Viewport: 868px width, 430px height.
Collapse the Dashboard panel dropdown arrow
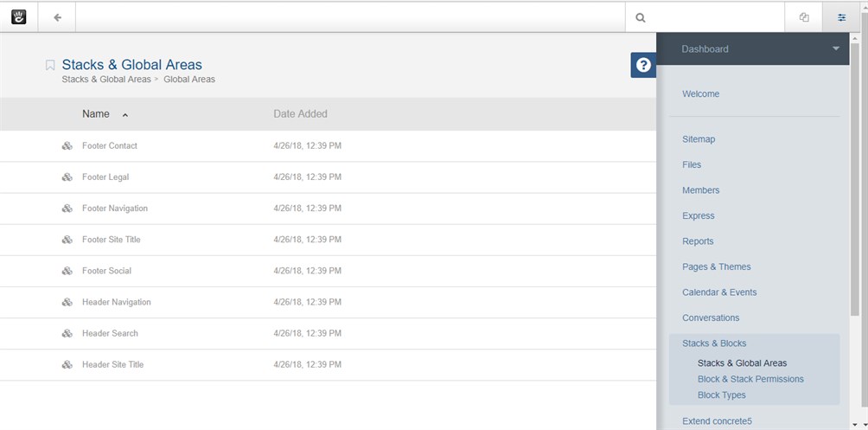[835, 48]
